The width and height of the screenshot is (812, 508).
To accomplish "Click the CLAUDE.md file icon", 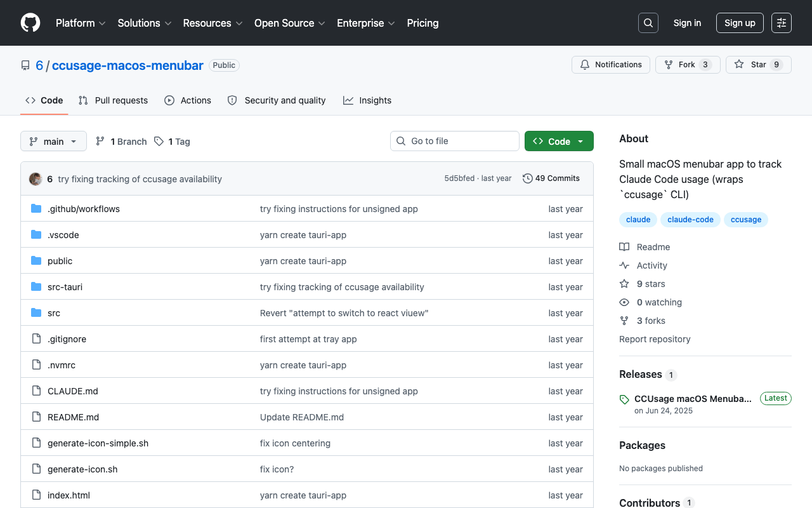I will pyautogui.click(x=36, y=391).
